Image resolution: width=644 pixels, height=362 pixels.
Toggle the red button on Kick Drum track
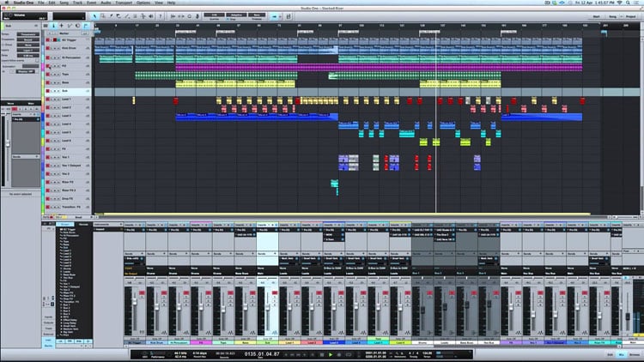[47, 48]
